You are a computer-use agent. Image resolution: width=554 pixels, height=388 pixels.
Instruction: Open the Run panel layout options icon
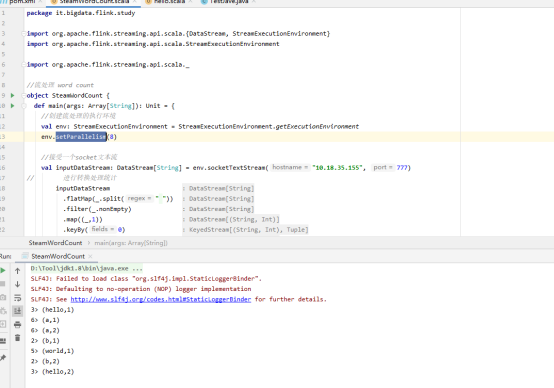[x=3, y=341]
